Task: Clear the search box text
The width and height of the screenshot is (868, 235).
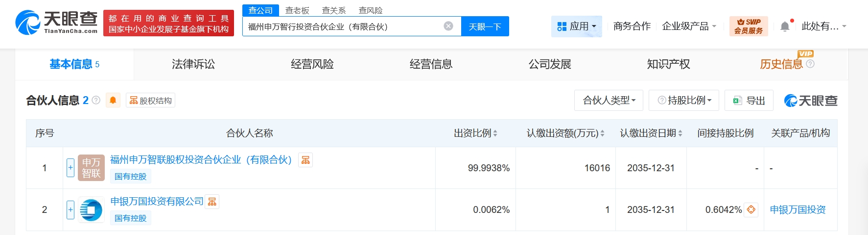Action: 448,26
